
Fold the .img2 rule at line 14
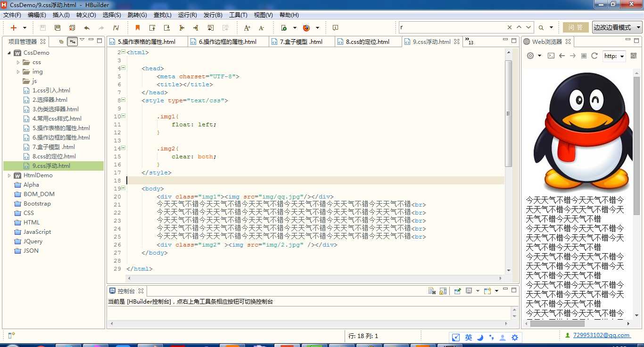pos(124,148)
